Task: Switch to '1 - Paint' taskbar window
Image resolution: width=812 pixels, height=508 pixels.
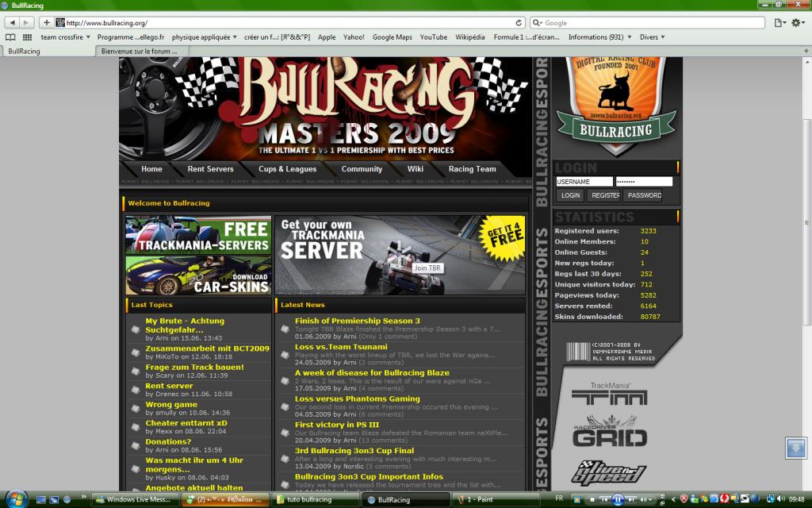Action: (496, 500)
